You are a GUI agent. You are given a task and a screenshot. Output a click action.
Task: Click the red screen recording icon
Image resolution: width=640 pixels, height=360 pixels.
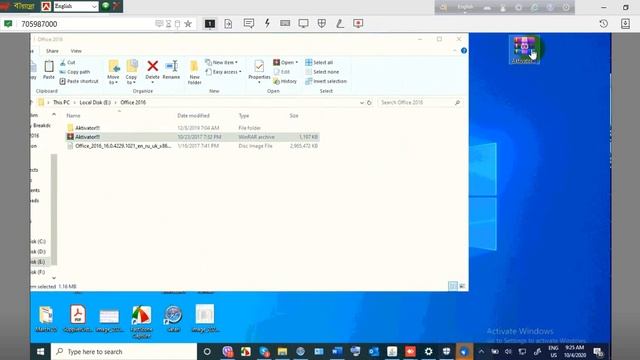(x=358, y=24)
